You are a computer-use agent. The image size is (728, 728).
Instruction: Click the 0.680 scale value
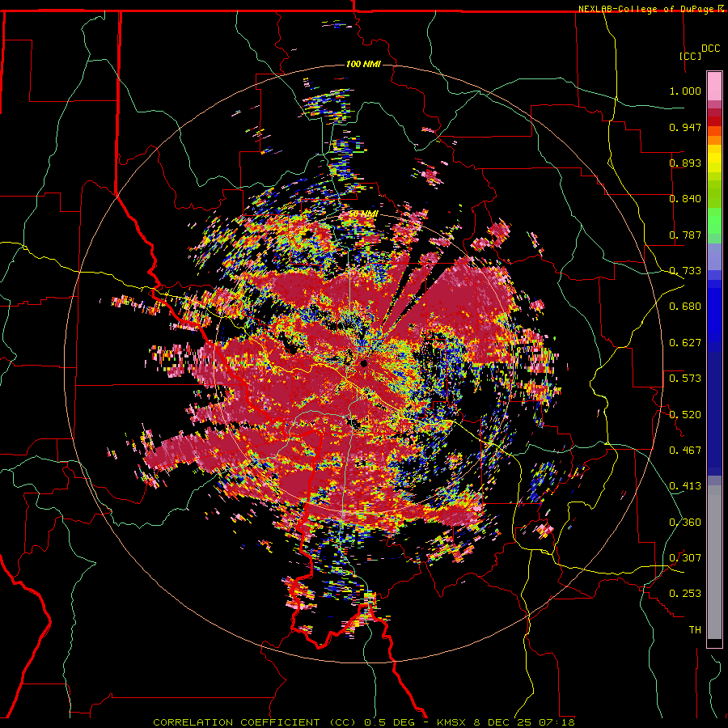coord(685,307)
